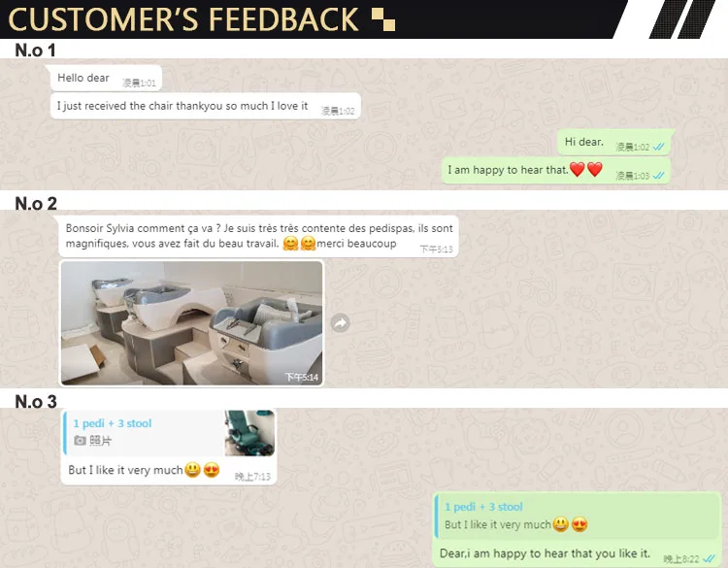Click double-check ticks on 'happy to hear that' message
Screen dimensions: 728x568
pos(659,176)
